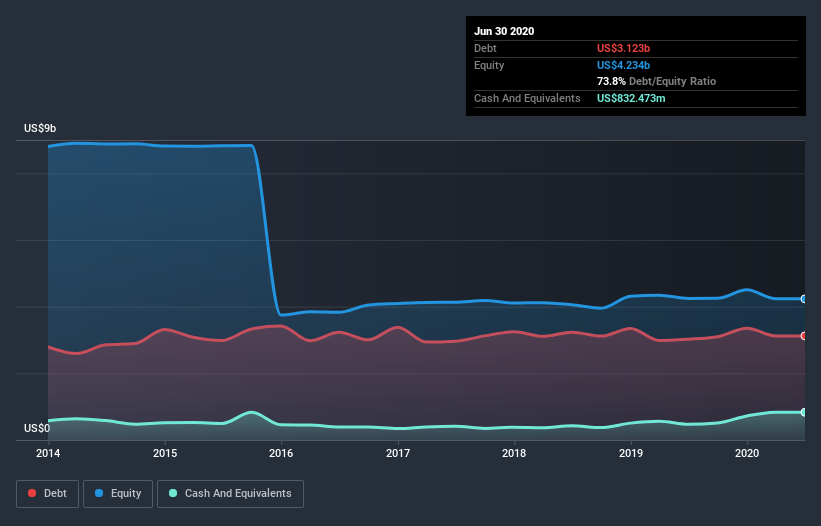Select the 2016 axis label
821x526 pixels.
tap(281, 453)
